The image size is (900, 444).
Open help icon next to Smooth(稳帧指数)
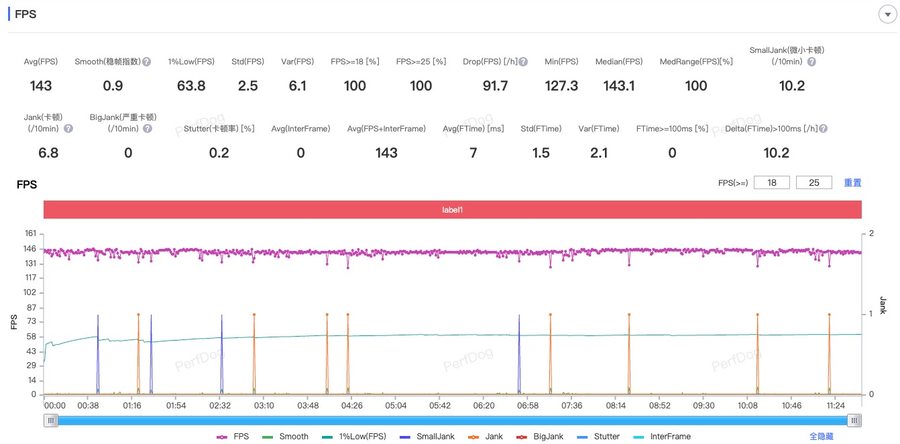[x=146, y=61]
